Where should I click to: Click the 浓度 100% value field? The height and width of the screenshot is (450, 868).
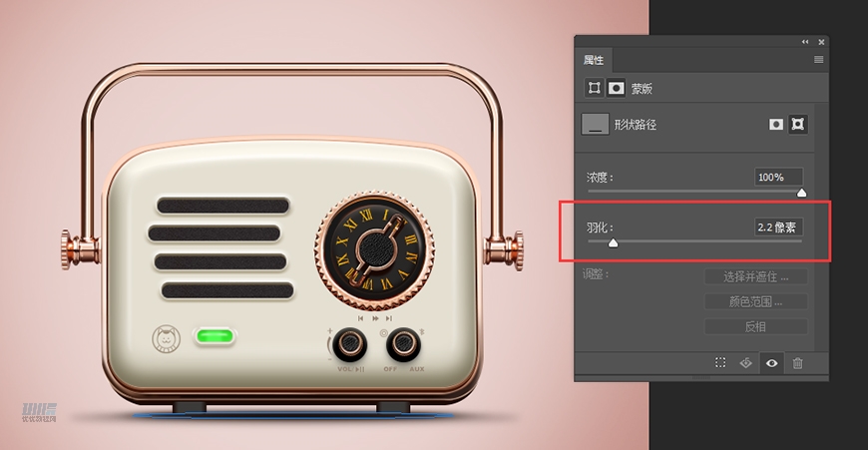[x=778, y=177]
